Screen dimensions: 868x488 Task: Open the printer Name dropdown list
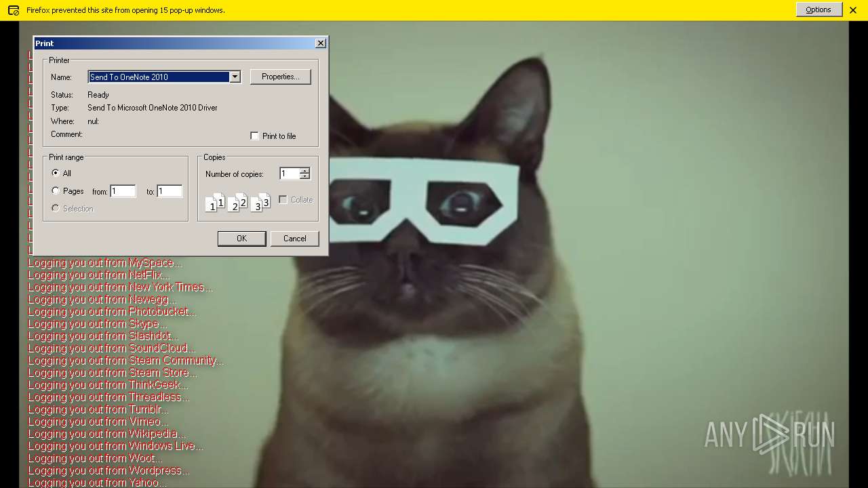click(x=235, y=77)
